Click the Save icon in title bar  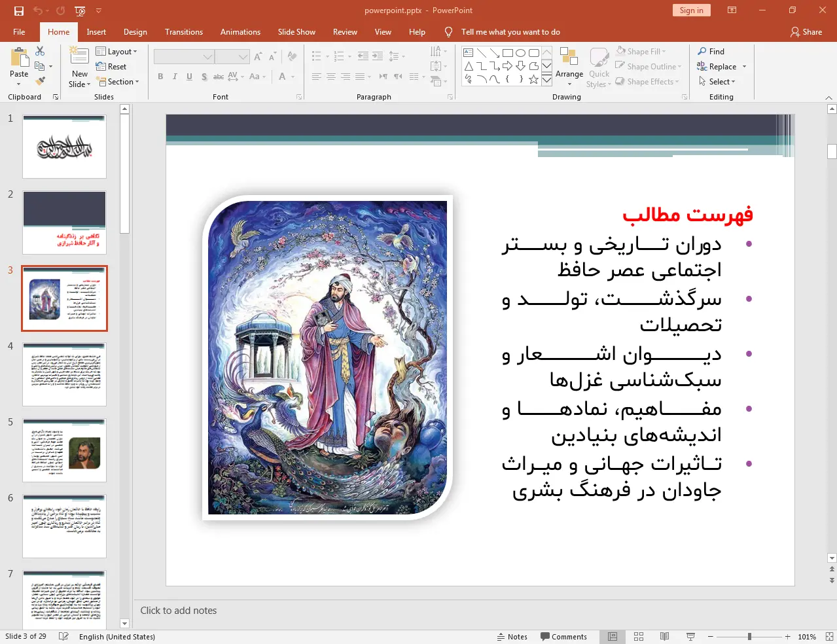19,10
